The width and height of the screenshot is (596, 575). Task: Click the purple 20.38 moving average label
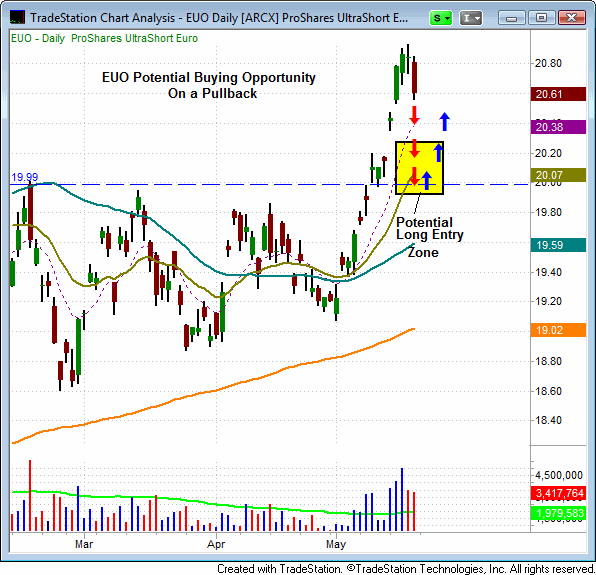tap(558, 127)
